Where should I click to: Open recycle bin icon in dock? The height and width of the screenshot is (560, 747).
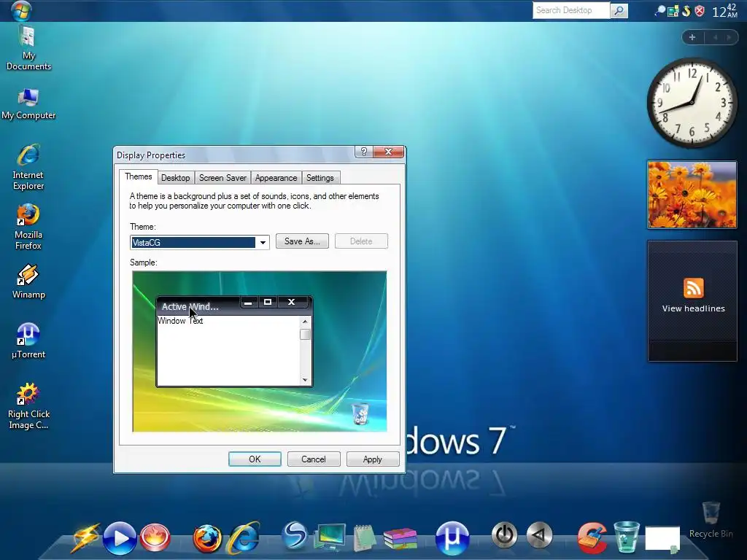627,537
